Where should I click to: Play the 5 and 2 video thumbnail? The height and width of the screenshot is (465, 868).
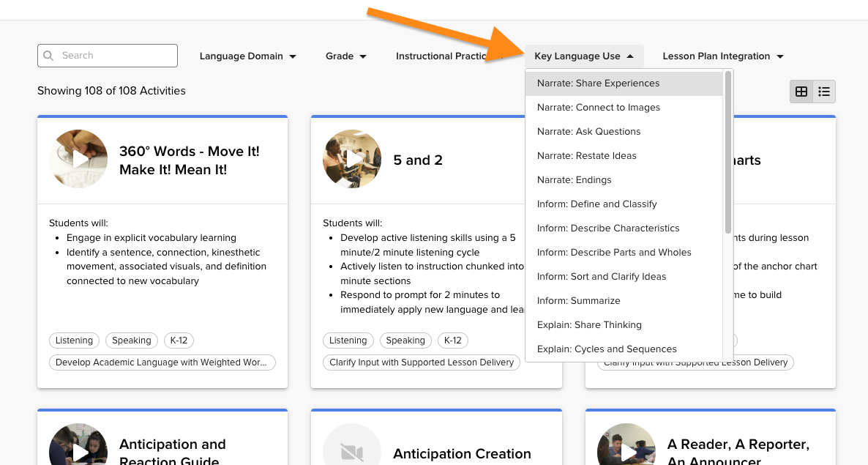pos(352,159)
